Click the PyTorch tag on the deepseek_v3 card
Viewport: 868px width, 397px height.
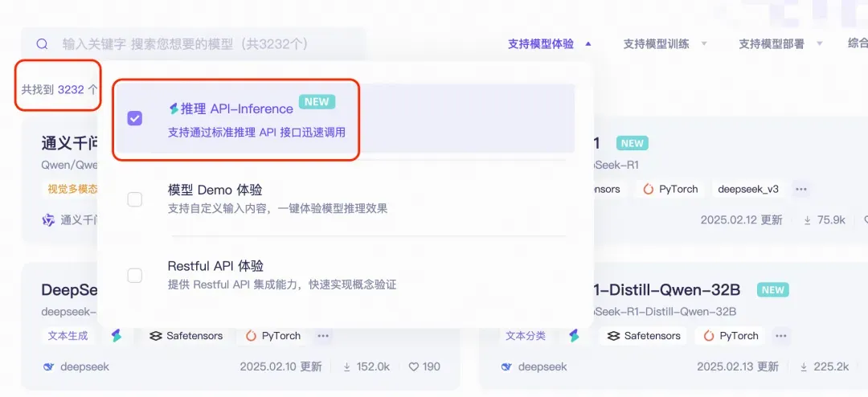(x=671, y=190)
